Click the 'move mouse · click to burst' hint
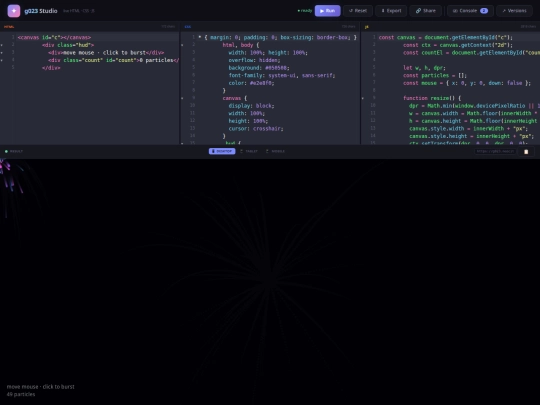The image size is (540, 405). point(41,387)
